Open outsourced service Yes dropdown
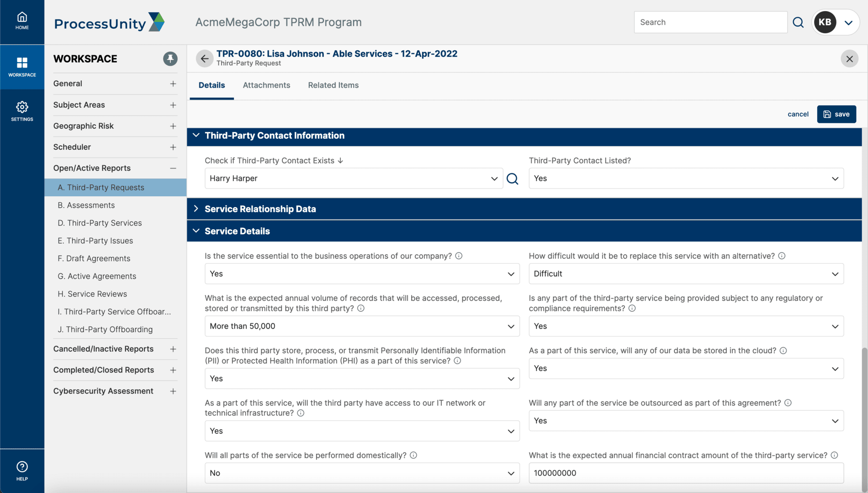Image resolution: width=868 pixels, height=493 pixels. (686, 421)
